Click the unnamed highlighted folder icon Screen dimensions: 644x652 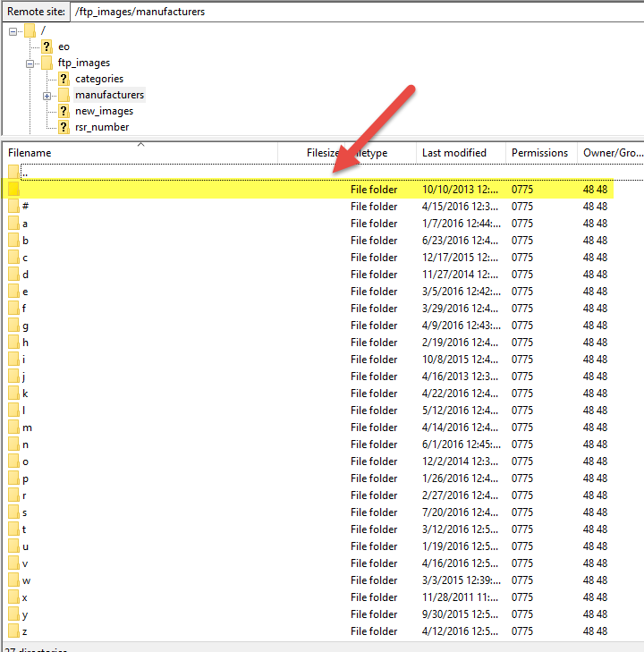pos(13,190)
